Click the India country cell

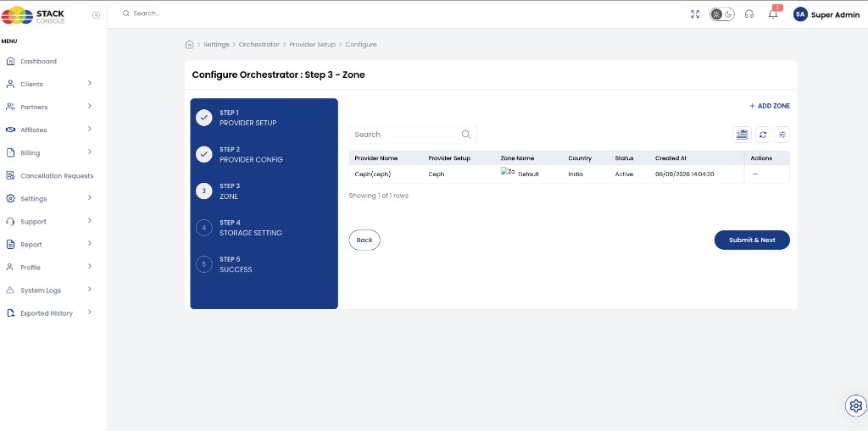576,174
